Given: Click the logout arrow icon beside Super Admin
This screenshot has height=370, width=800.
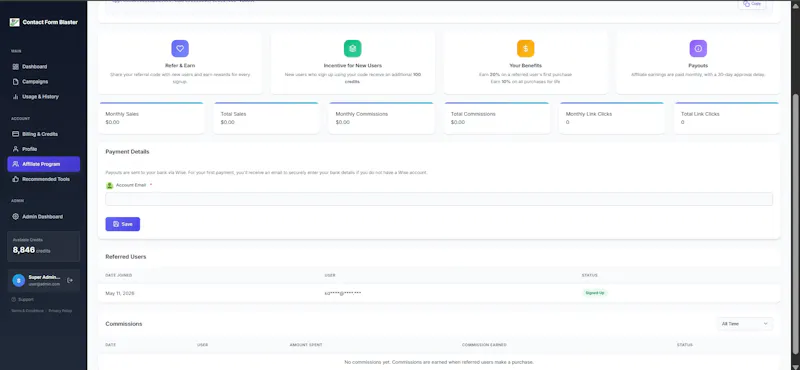Looking at the screenshot, I should coord(70,280).
